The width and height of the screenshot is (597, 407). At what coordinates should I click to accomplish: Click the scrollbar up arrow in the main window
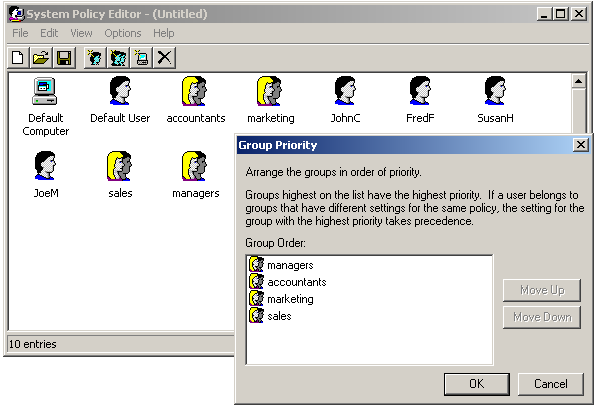[578, 81]
